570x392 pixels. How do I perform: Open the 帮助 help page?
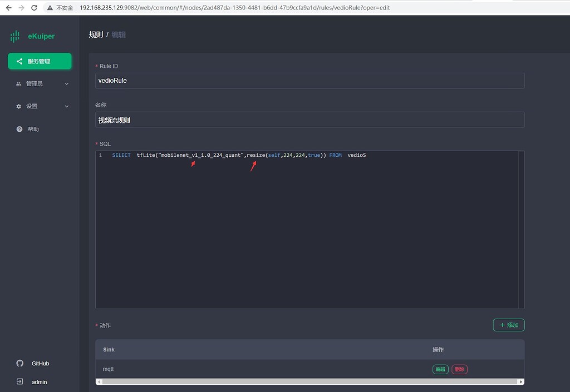coord(33,129)
